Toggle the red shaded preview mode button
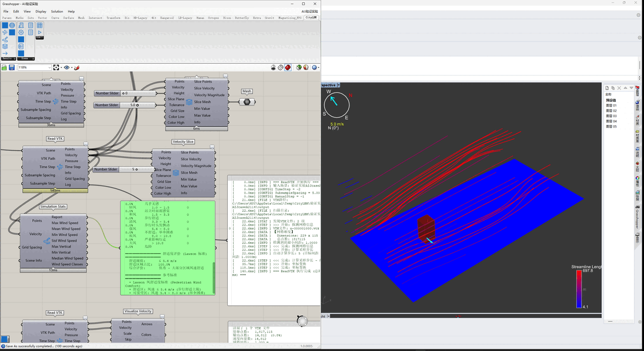The image size is (644, 351). click(288, 67)
